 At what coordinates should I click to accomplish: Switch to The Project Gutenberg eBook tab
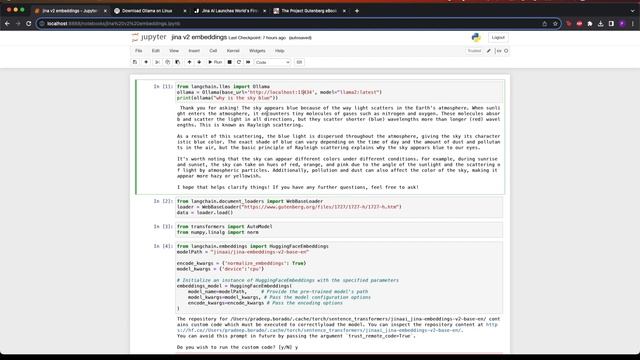[x=309, y=11]
